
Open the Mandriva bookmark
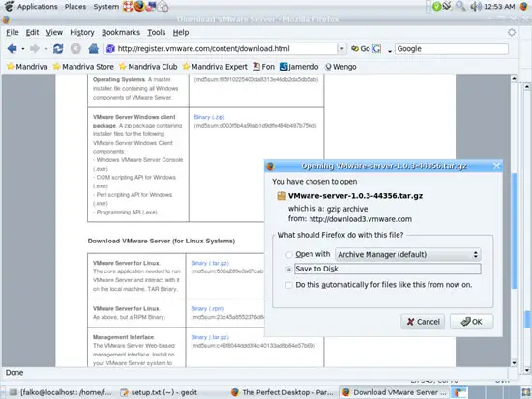[27, 67]
